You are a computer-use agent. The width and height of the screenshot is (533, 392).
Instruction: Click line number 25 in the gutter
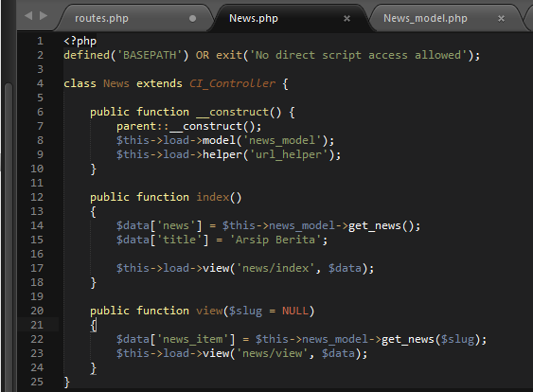[37, 382]
